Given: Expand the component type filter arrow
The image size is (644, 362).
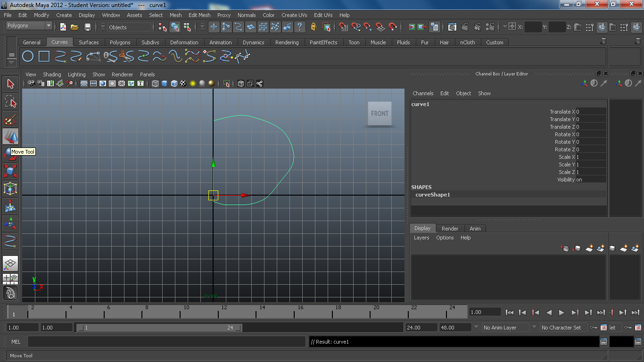Looking at the screenshot, I should [203, 27].
